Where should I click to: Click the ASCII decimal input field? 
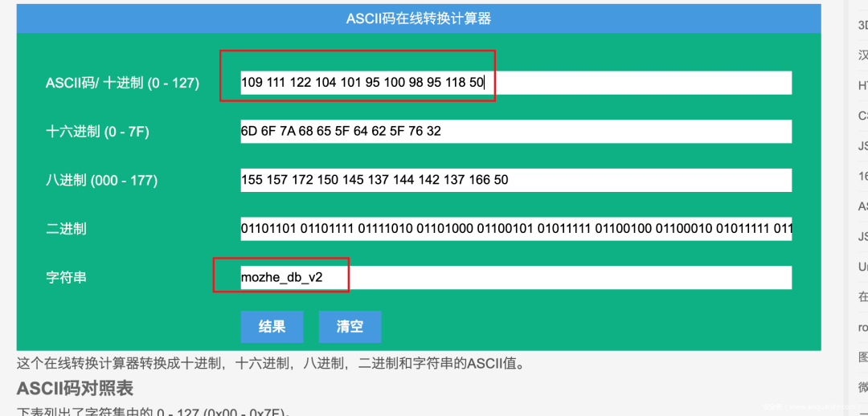[x=514, y=83]
